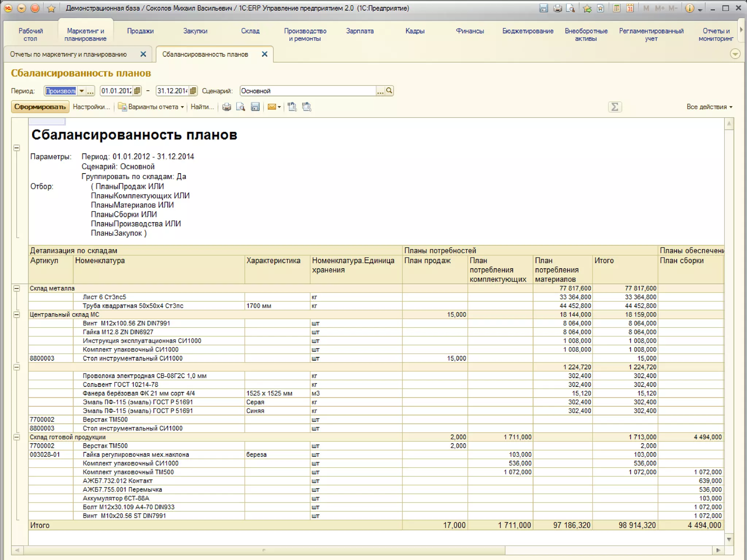Click the send by email envelope icon
747x560 pixels.
click(272, 107)
